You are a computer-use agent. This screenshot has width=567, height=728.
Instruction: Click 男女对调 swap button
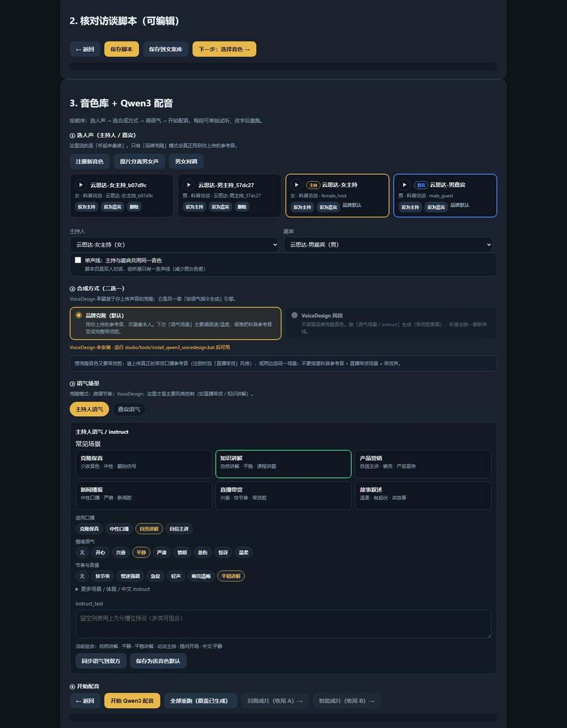click(186, 162)
